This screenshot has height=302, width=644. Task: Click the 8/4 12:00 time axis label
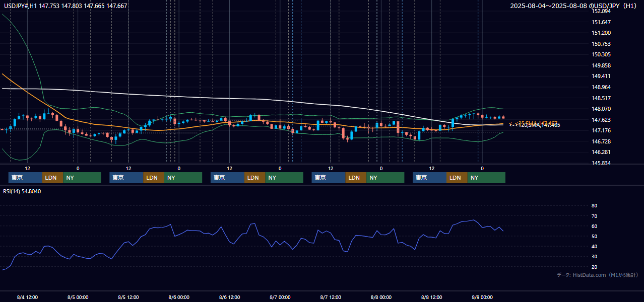click(x=27, y=297)
